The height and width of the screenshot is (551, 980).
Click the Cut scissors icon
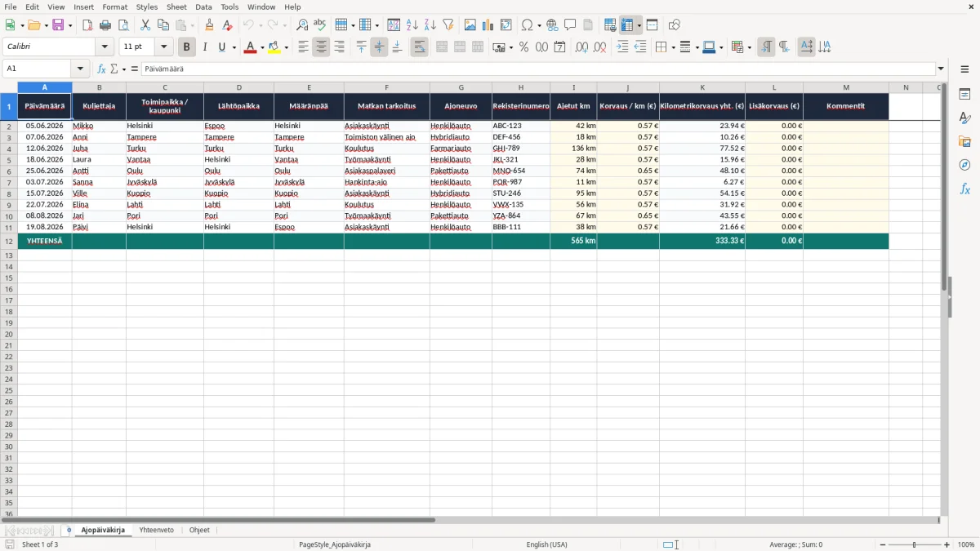[145, 25]
